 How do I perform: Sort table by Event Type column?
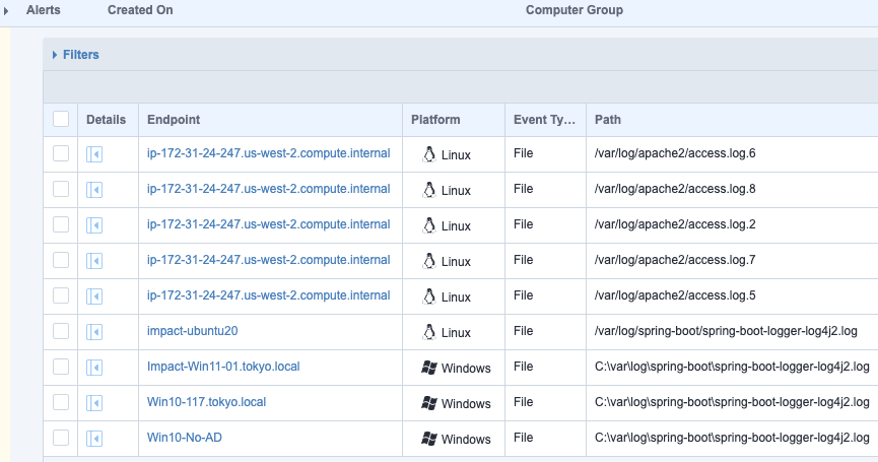click(544, 119)
